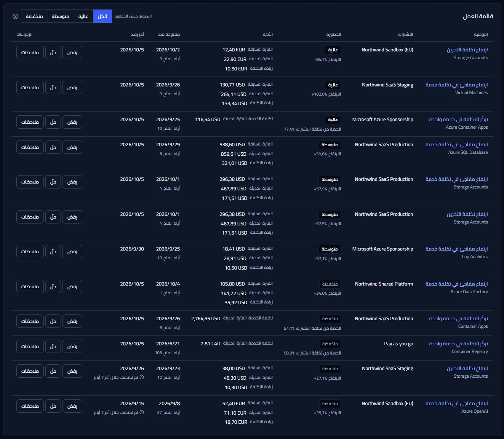Open the Log Analytics recommendation link
The image size is (504, 439).
[x=456, y=249]
